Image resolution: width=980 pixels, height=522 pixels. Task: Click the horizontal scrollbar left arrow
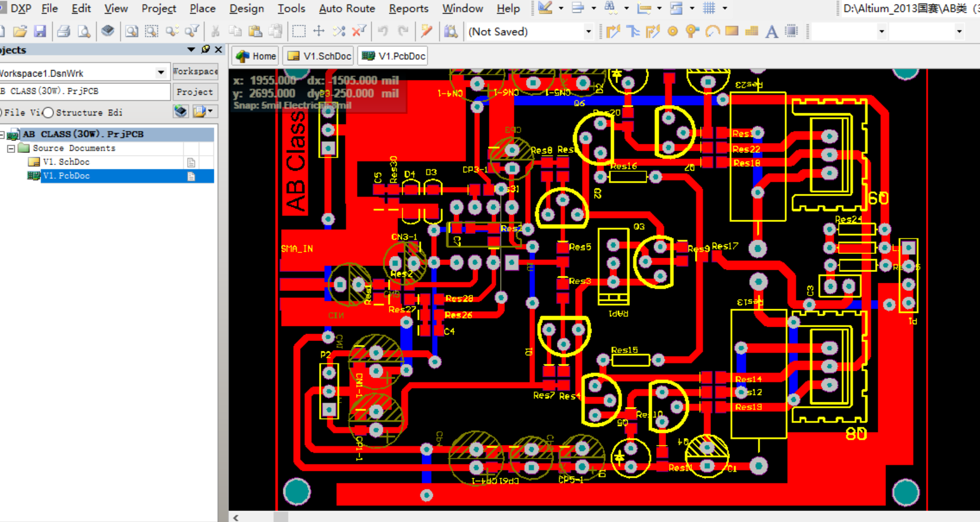pyautogui.click(x=236, y=517)
